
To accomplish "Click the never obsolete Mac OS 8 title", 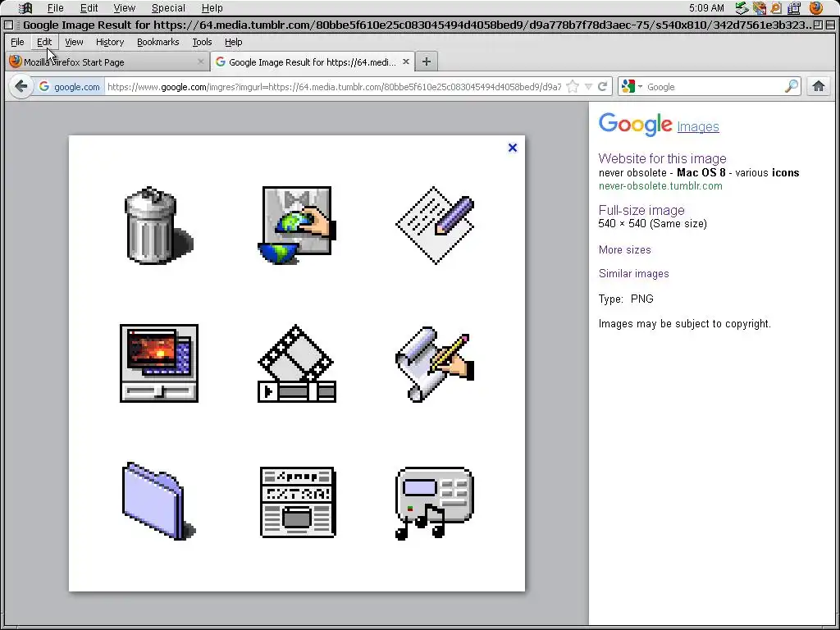I will point(699,172).
